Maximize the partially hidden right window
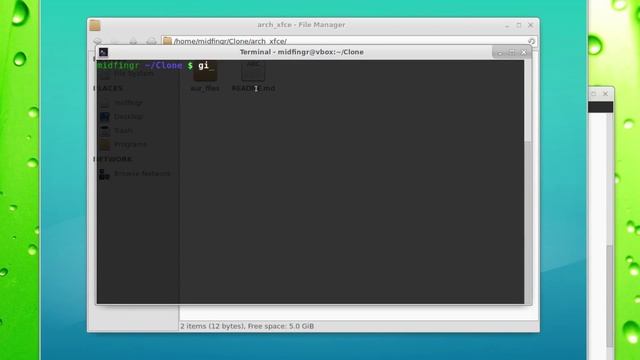640x360 pixels. tap(593, 94)
